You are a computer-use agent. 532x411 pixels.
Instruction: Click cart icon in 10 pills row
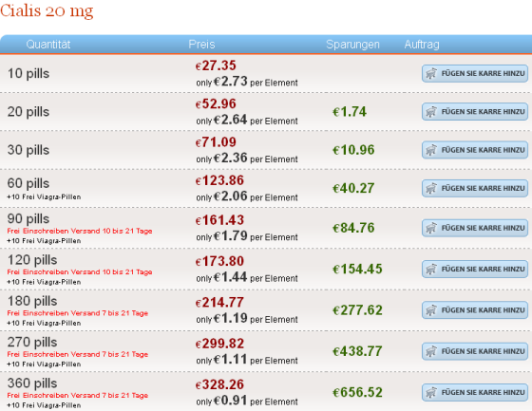(431, 74)
